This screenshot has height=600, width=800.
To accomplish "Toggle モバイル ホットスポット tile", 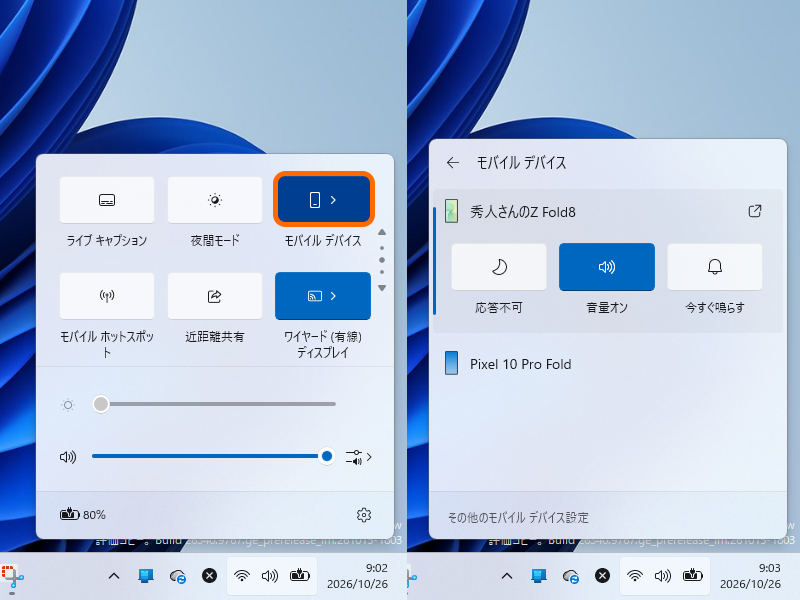I will [107, 296].
